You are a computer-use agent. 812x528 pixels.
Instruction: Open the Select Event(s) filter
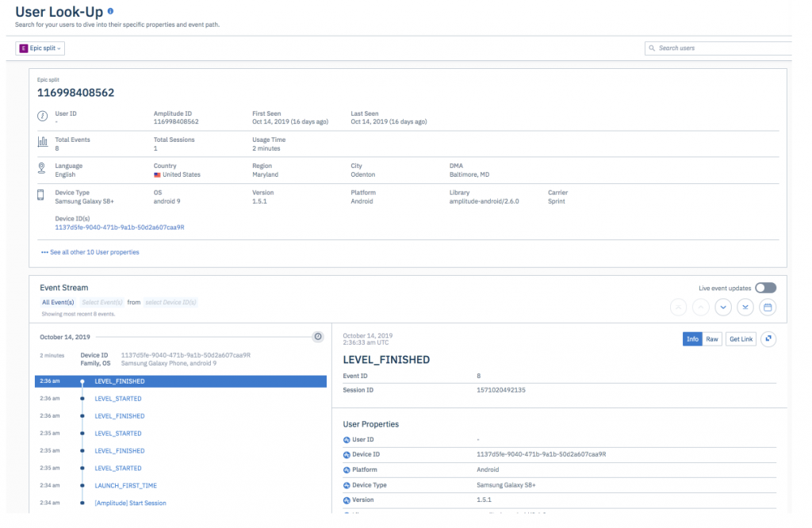click(104, 302)
